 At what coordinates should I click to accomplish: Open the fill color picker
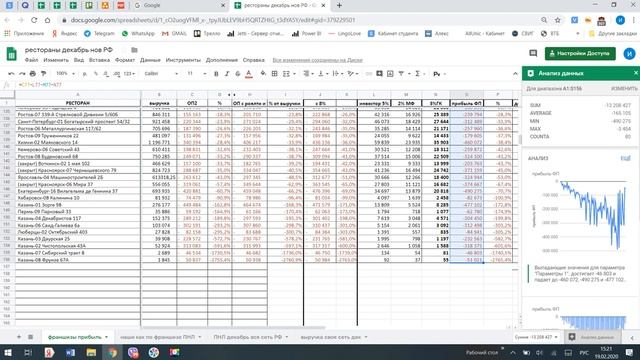click(x=263, y=73)
